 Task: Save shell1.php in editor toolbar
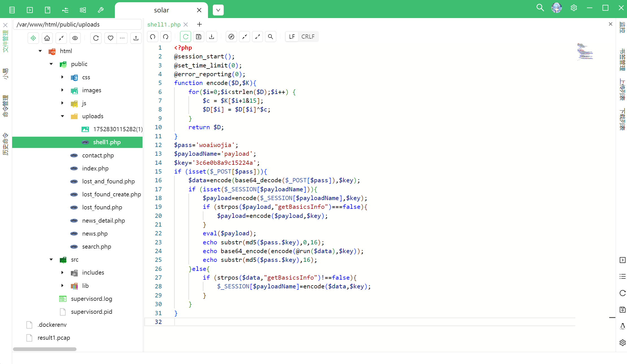pos(199,37)
